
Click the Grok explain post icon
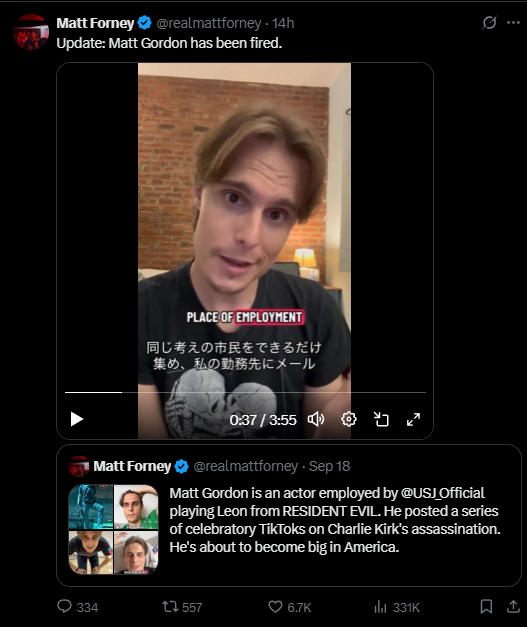click(489, 23)
